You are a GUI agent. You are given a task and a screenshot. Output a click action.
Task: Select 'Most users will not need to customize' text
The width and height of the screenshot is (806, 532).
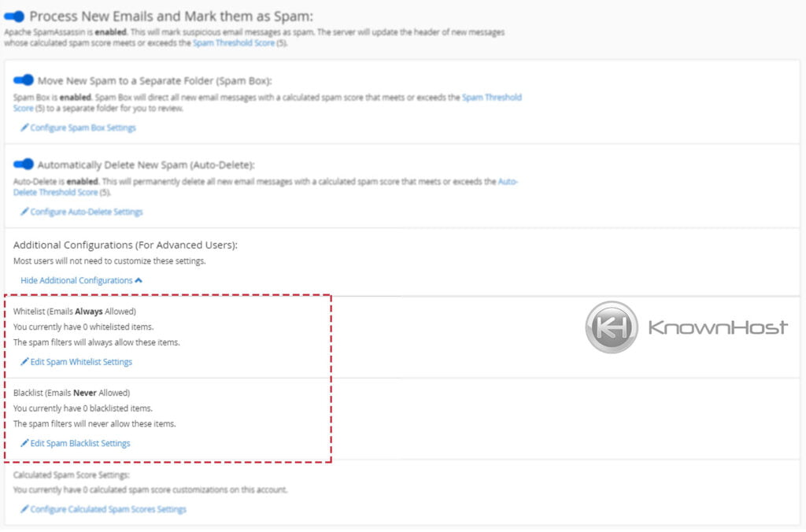point(109,261)
